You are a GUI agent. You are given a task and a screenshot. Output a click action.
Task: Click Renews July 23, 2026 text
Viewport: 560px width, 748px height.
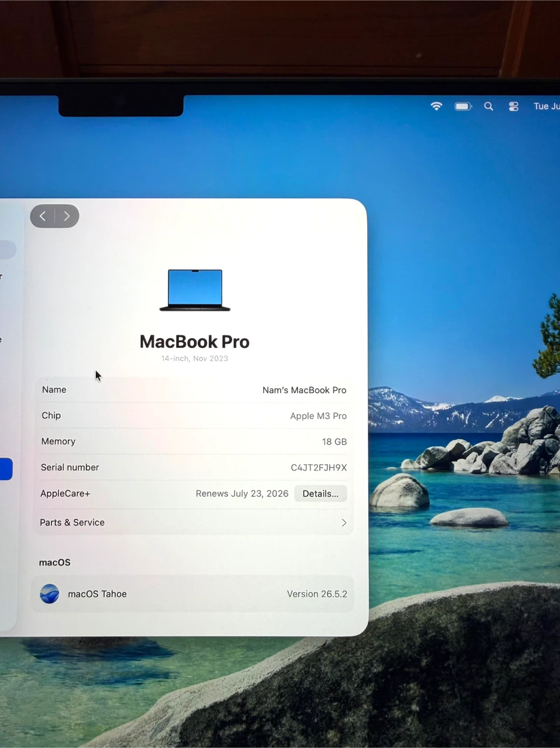coord(242,493)
